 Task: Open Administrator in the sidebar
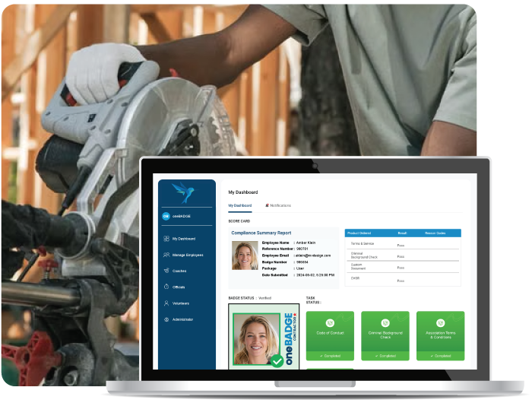pos(179,319)
